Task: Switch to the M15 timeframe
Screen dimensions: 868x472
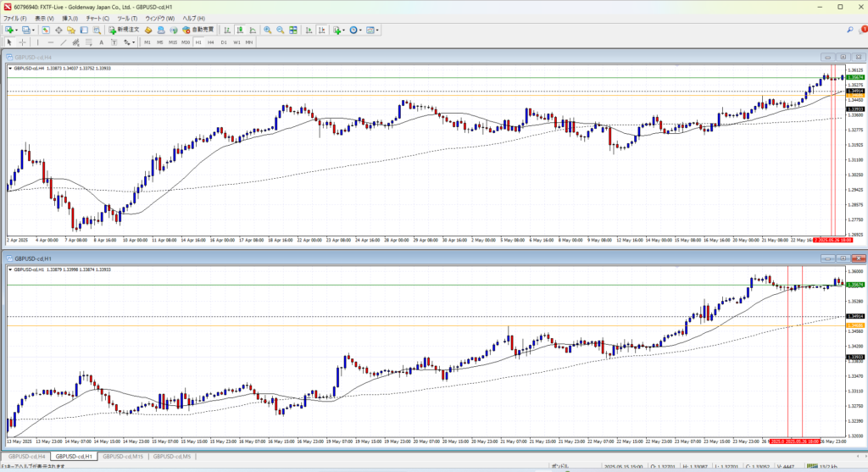Action: pos(172,42)
